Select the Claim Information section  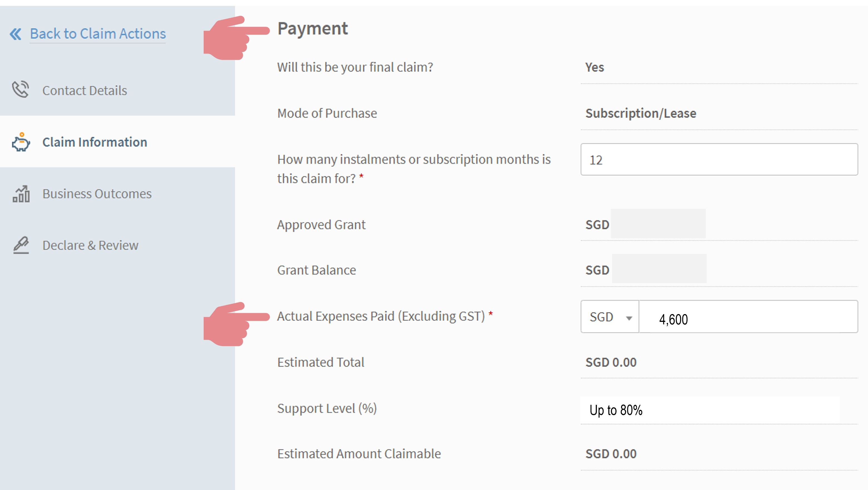point(95,142)
